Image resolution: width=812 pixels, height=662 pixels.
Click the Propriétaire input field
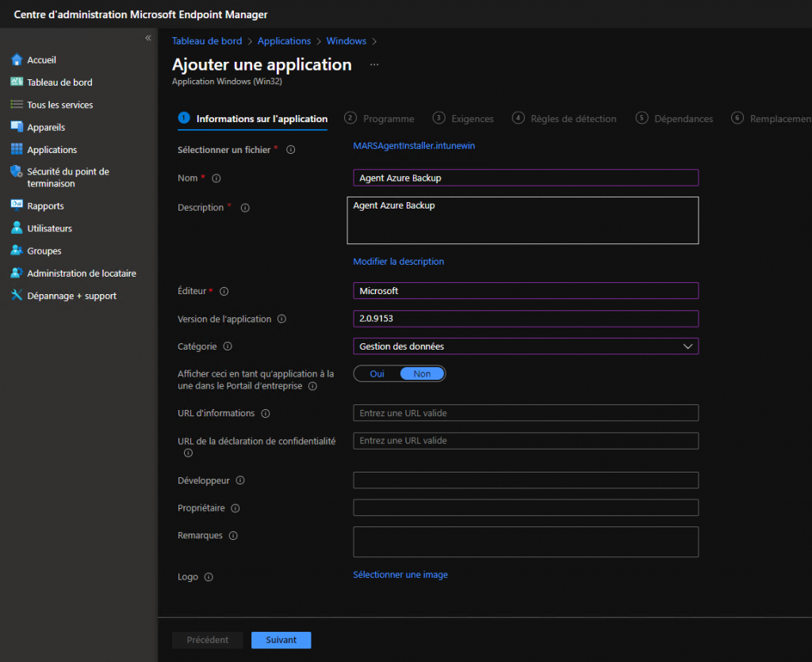point(526,507)
